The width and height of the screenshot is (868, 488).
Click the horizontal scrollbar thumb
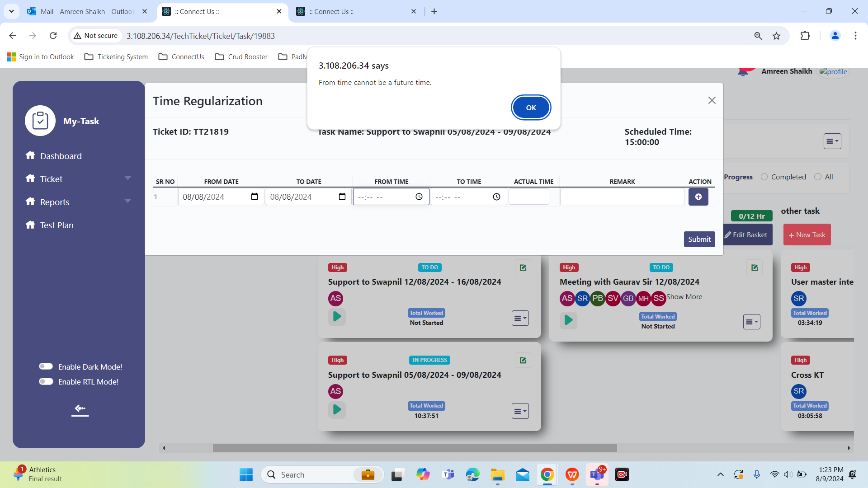coord(415,448)
